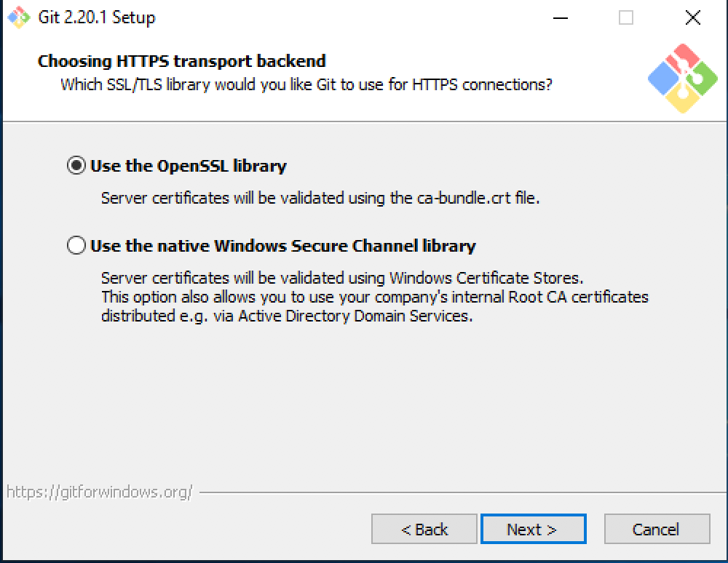Screen dimensions: 728x563
Task: Cancel the Git installation
Action: tap(656, 530)
